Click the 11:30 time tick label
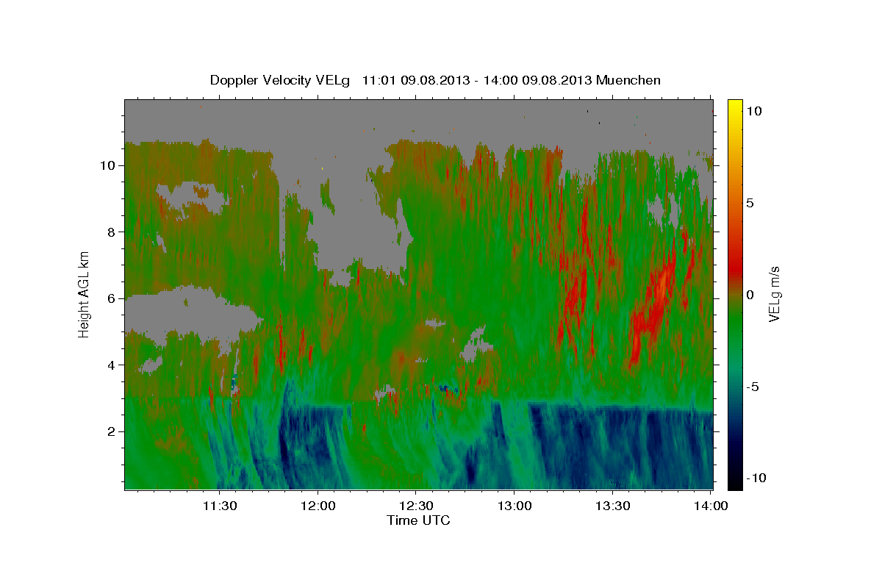 tap(219, 506)
